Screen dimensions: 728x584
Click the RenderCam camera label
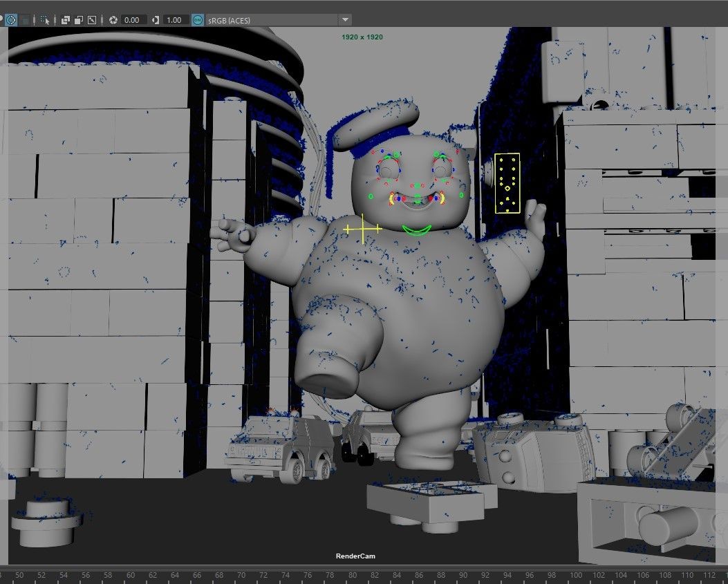coord(355,556)
